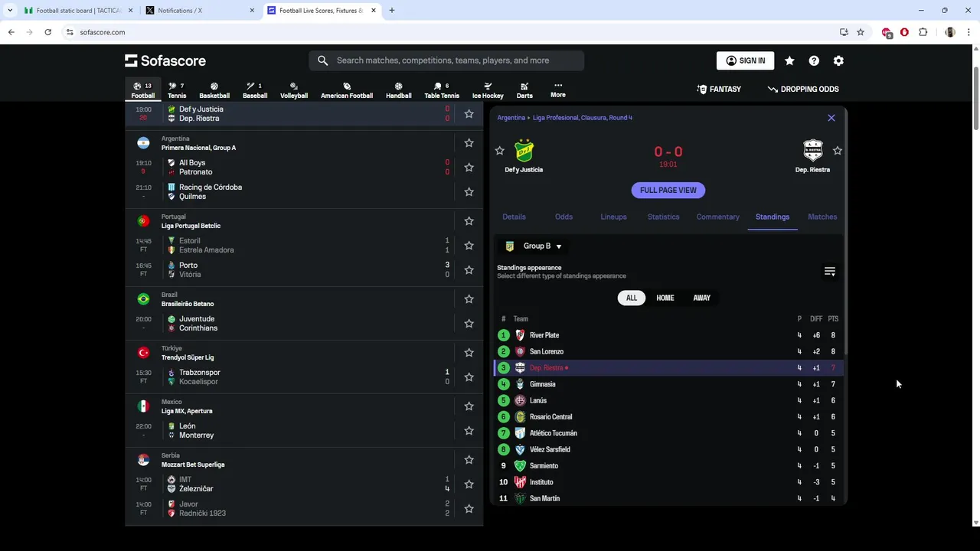Select the Table Tennis sport icon
Image resolution: width=980 pixels, height=551 pixels.
(x=442, y=90)
